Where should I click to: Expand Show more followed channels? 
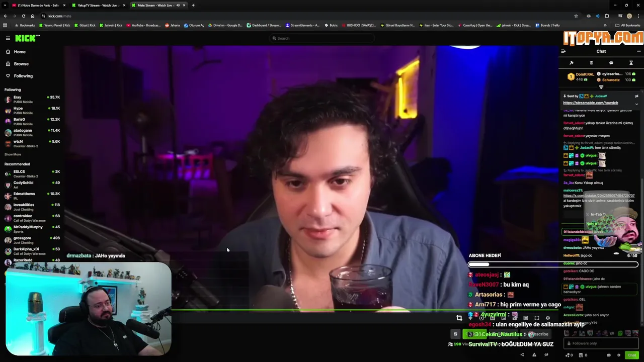(x=13, y=154)
